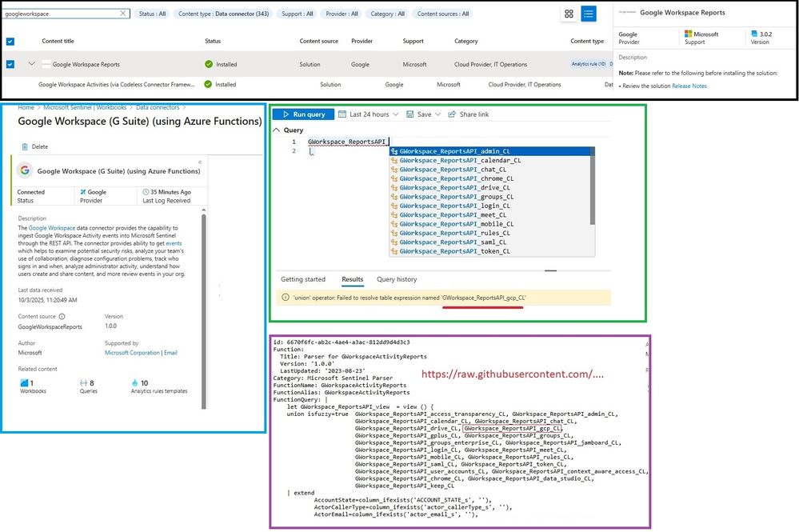Click green Installed icon on Google Workspace Reports row
Screen dimensions: 799x532
[209, 64]
